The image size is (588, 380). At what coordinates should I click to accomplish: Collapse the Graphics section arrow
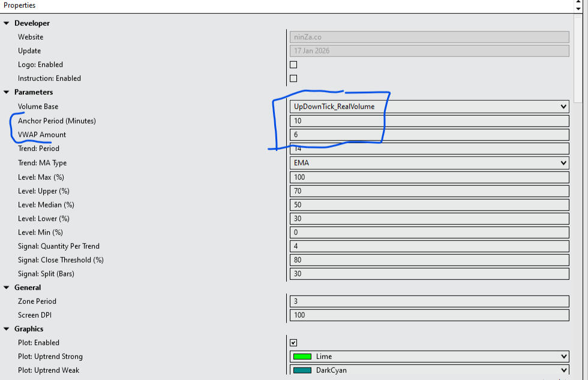point(7,329)
